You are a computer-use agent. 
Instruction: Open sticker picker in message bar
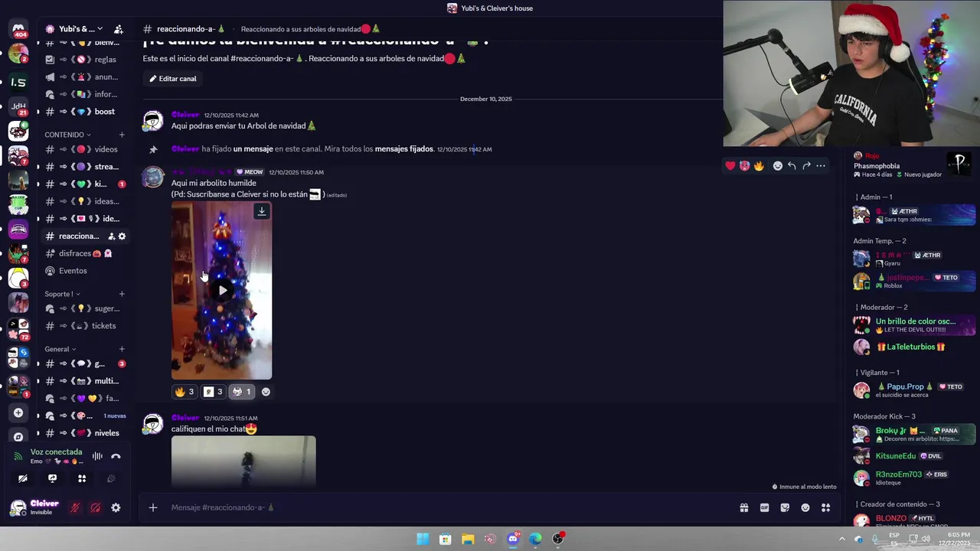tap(785, 507)
